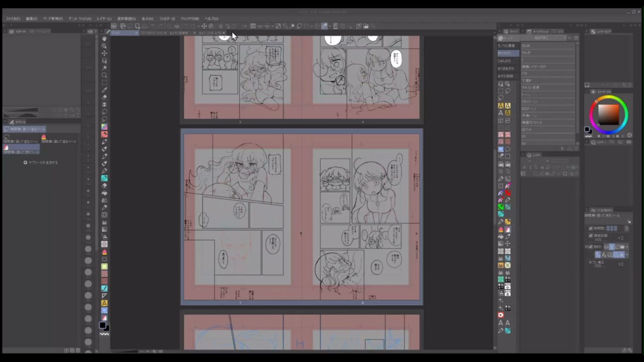Open the ページ管理(P) menu
Image resolution: width=644 pixels, height=362 pixels.
[x=53, y=19]
